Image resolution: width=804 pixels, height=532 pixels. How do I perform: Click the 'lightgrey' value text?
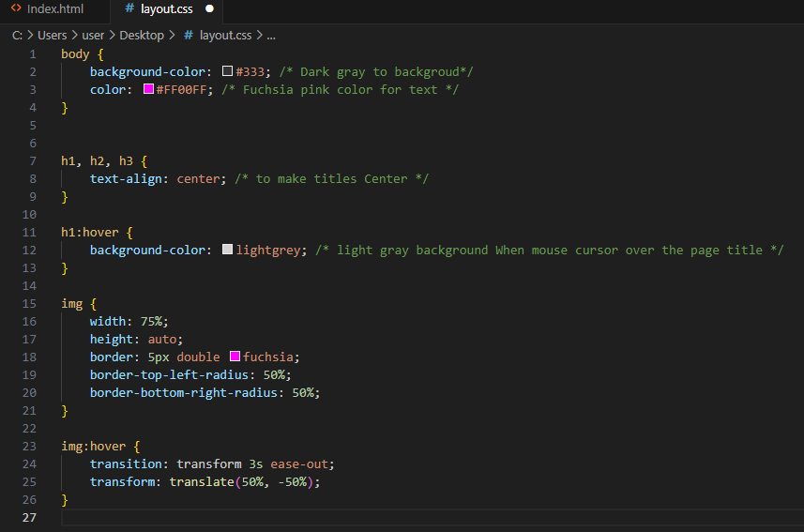point(268,251)
